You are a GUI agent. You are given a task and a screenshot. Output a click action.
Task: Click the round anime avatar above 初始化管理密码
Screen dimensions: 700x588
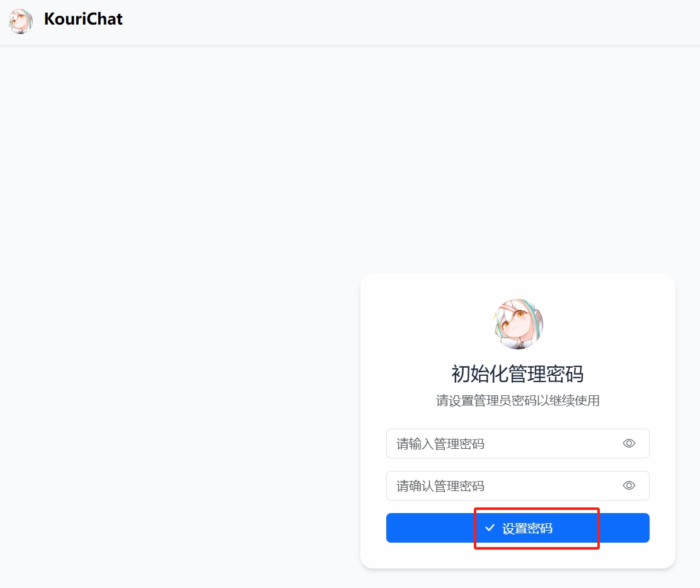coord(518,324)
